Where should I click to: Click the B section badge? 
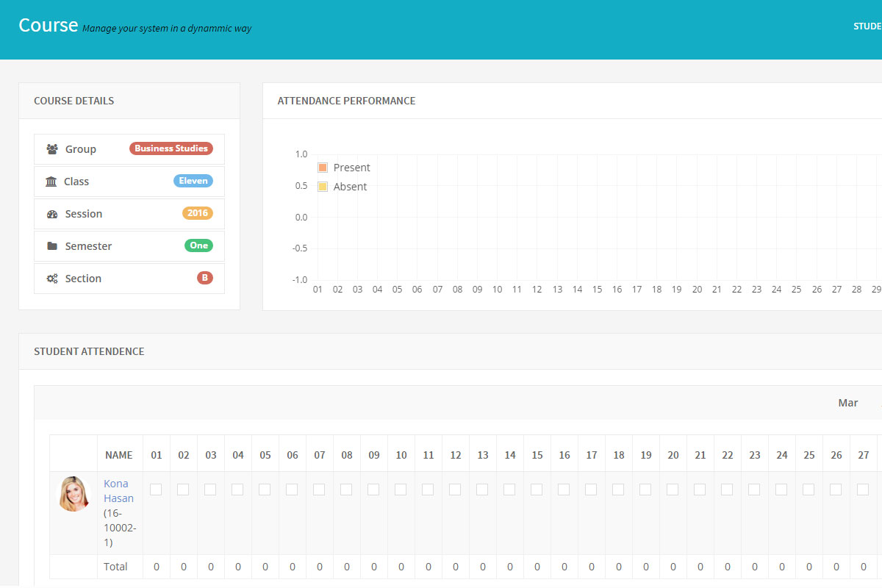(x=204, y=278)
